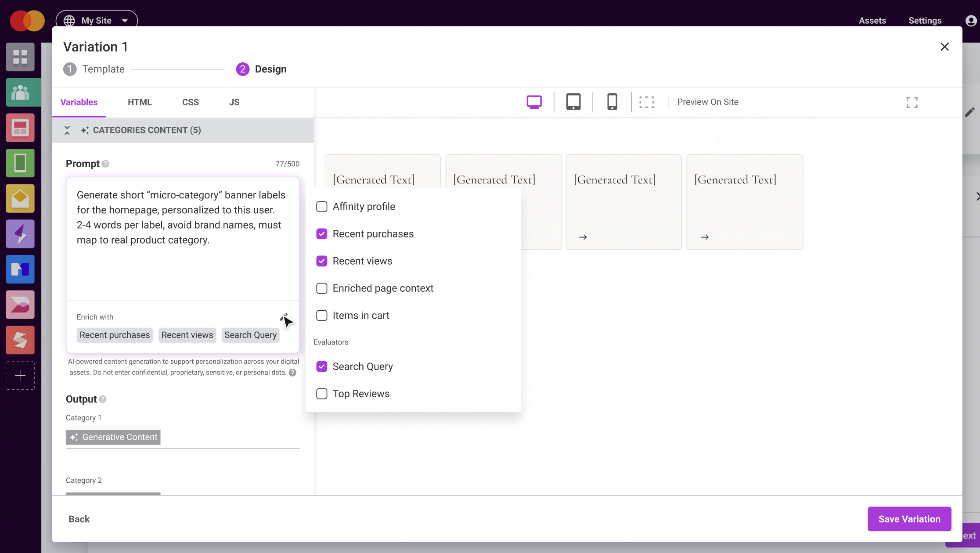Open the blue blocks sidebar icon
This screenshot has height=553, width=980.
20,269
